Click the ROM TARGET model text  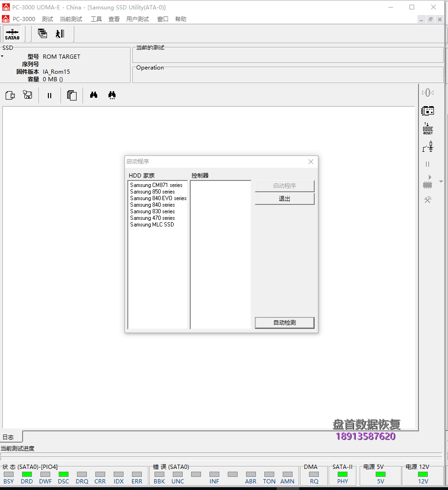point(62,56)
